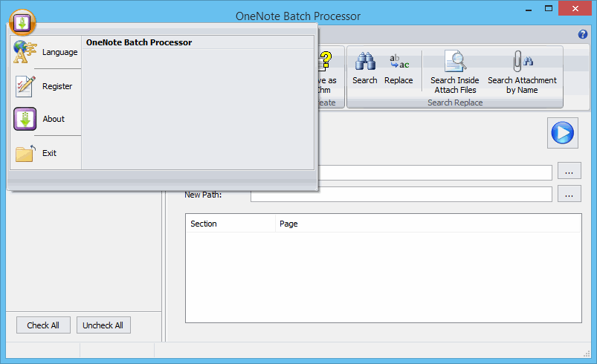Click the New Path browse ellipsis button
This screenshot has width=597, height=364.
pos(569,194)
